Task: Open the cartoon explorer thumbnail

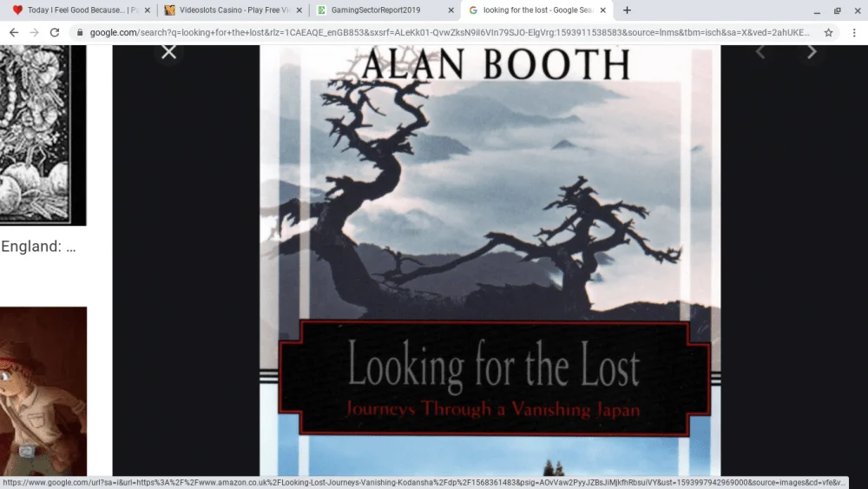Action: point(43,391)
